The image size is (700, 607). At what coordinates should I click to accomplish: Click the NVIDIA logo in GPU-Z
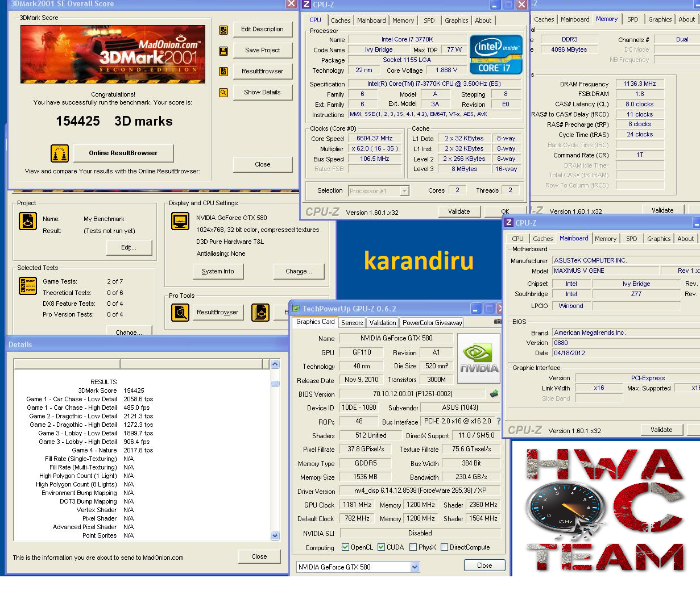(x=479, y=358)
